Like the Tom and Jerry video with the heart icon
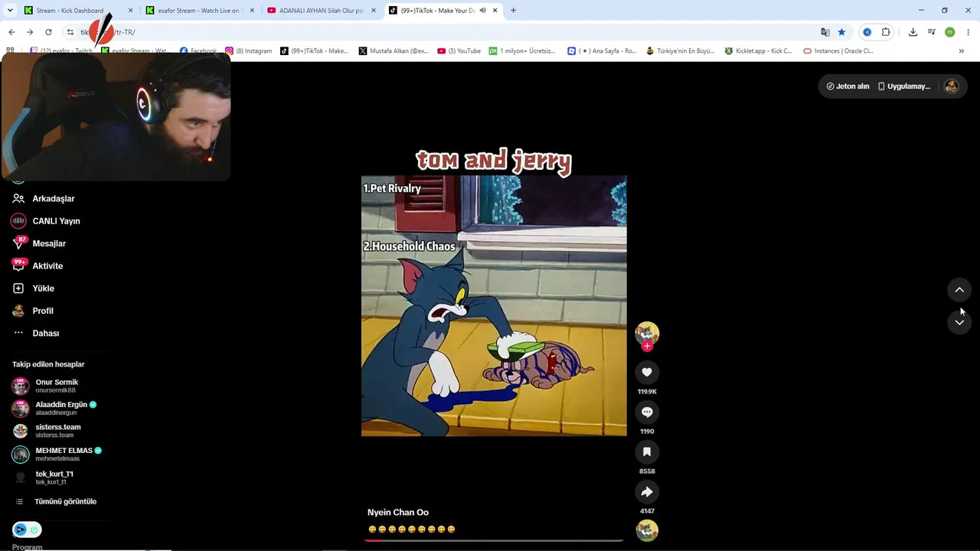980x551 pixels. tap(647, 372)
